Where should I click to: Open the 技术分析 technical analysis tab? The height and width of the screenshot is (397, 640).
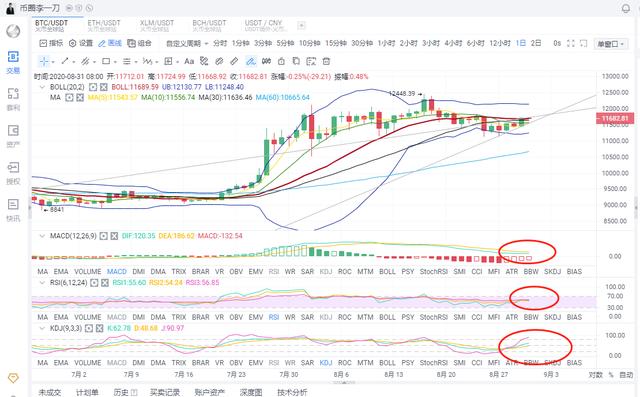tap(292, 392)
